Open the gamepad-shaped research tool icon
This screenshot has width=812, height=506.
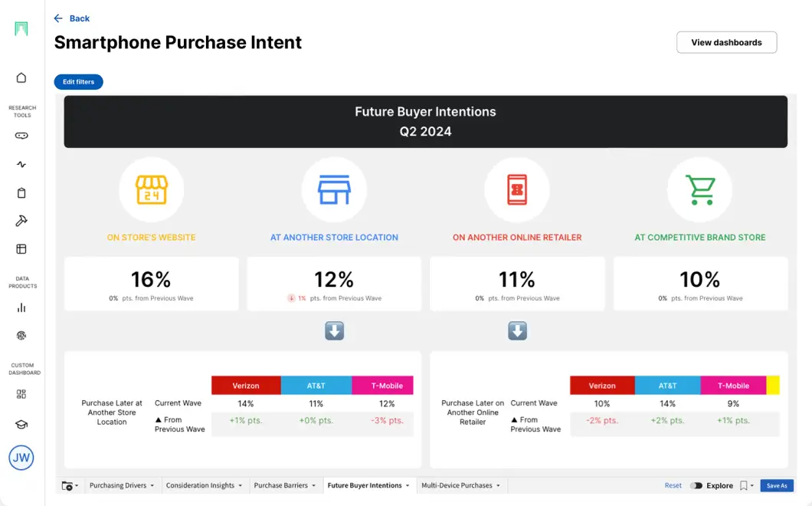(x=21, y=136)
